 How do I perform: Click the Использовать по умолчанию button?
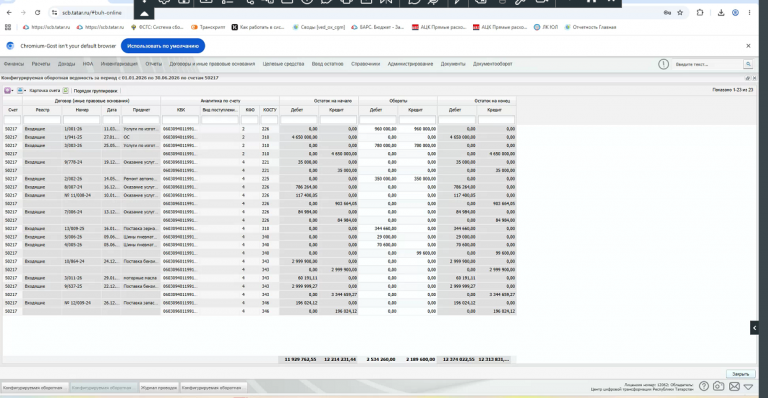coord(163,46)
